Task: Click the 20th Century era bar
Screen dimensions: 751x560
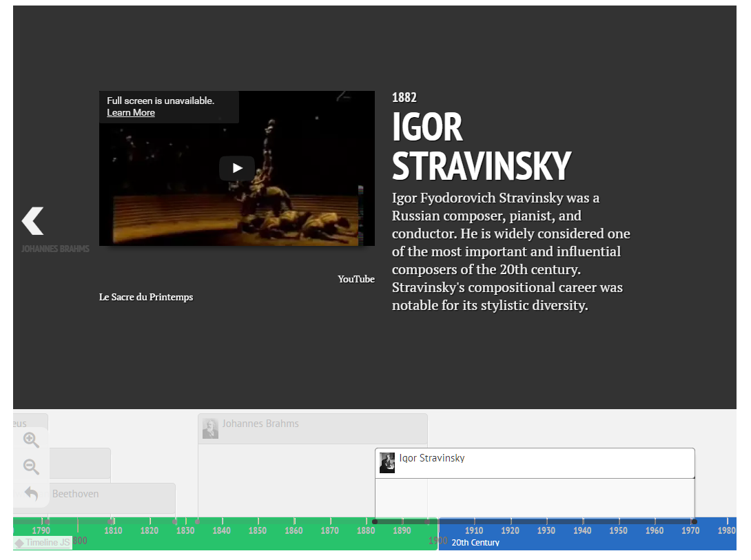Action: tap(586, 542)
